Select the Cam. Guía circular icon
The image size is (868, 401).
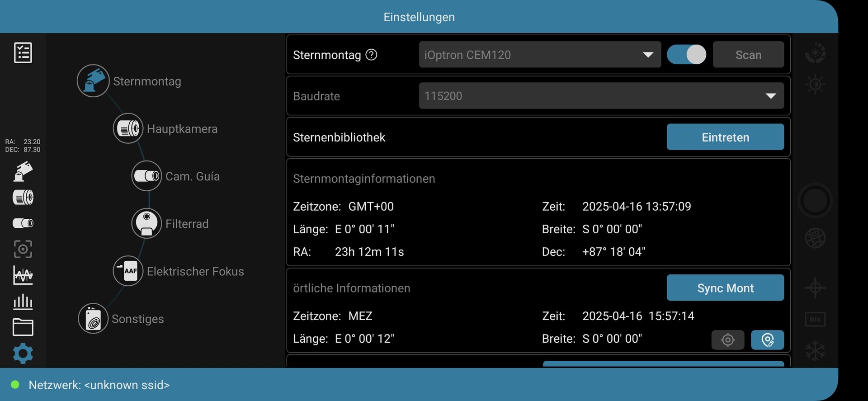tap(146, 176)
